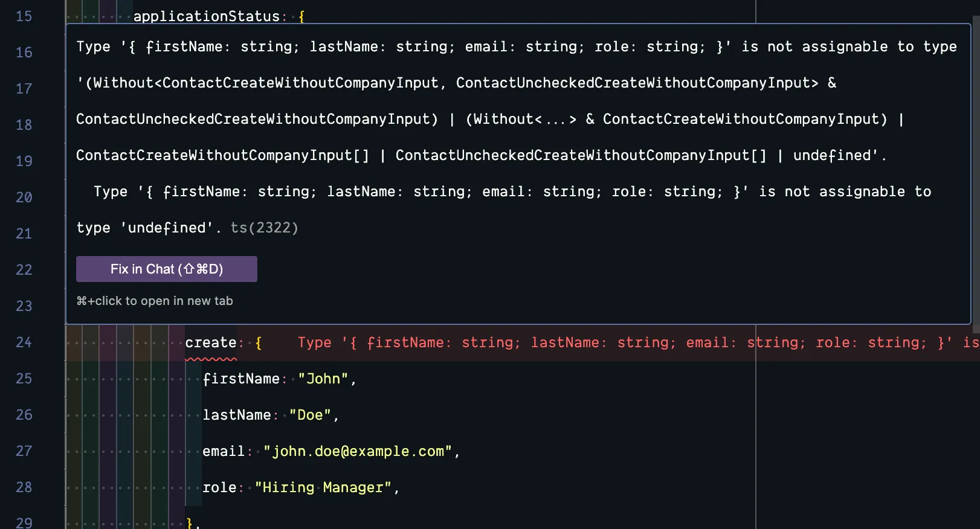This screenshot has height=529, width=980.
Task: Click line number 15 in gutter
Action: tap(24, 16)
